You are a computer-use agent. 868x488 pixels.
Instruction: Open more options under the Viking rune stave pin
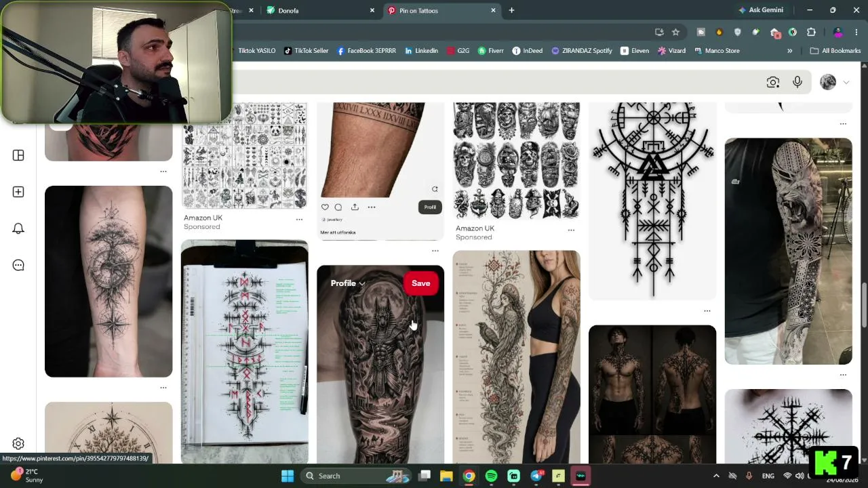click(707, 311)
